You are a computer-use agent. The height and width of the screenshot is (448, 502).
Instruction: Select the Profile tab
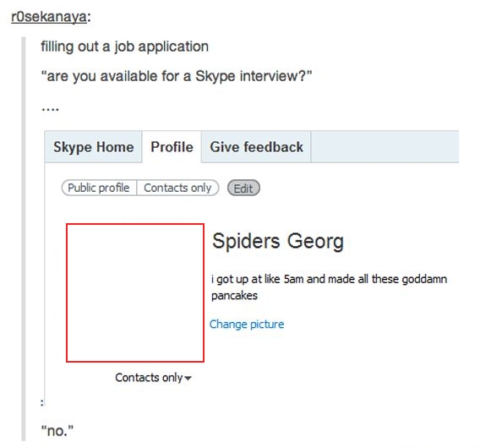172,147
